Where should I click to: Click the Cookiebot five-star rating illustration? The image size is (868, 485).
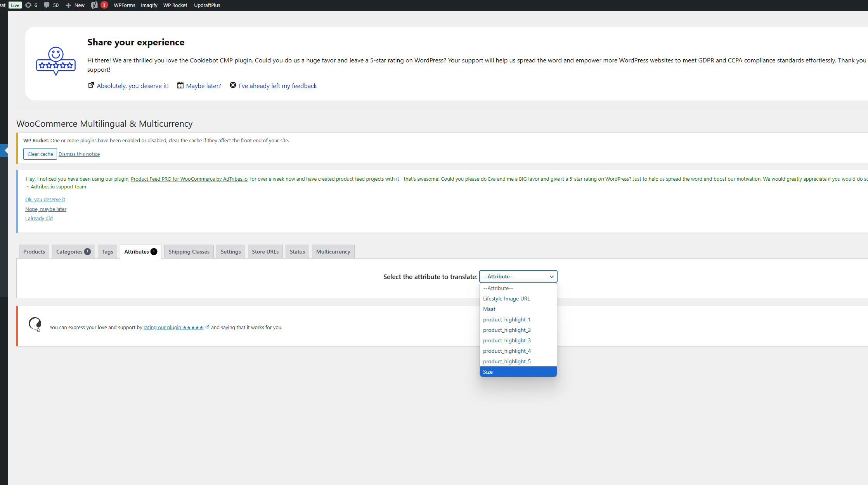(56, 61)
